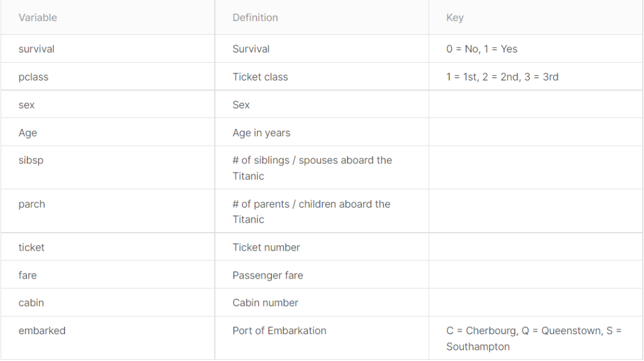Click the Definition column header

coord(255,18)
